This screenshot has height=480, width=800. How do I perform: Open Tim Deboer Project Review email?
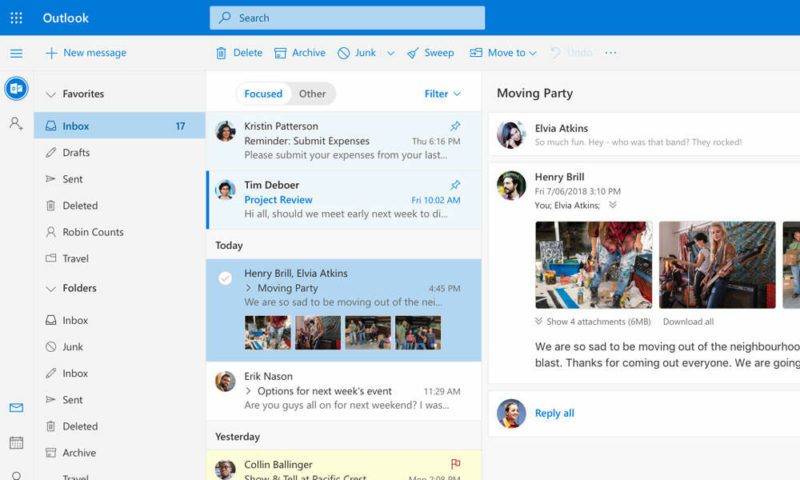tap(344, 199)
